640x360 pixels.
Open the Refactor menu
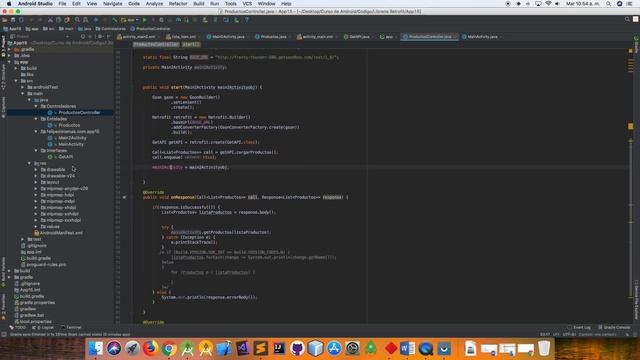coord(178,4)
